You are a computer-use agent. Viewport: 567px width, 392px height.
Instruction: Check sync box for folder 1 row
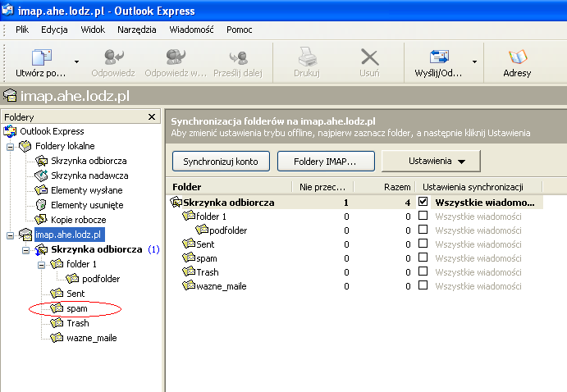pyautogui.click(x=423, y=216)
